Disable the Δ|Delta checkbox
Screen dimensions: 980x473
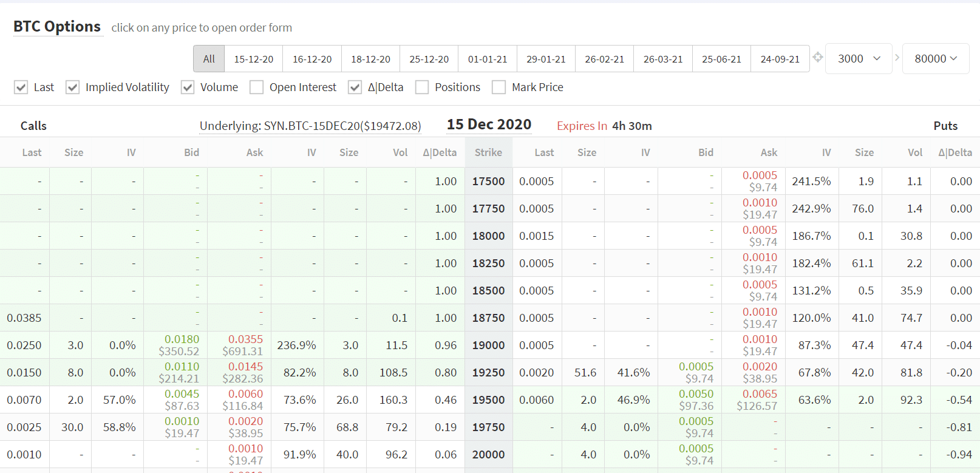(x=355, y=87)
